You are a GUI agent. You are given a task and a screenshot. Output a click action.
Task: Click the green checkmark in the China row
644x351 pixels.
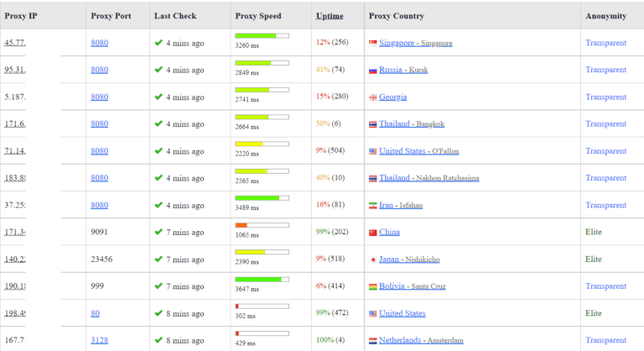click(158, 232)
